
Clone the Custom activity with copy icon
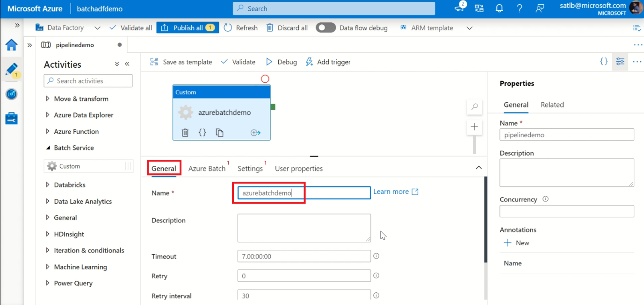click(x=219, y=133)
